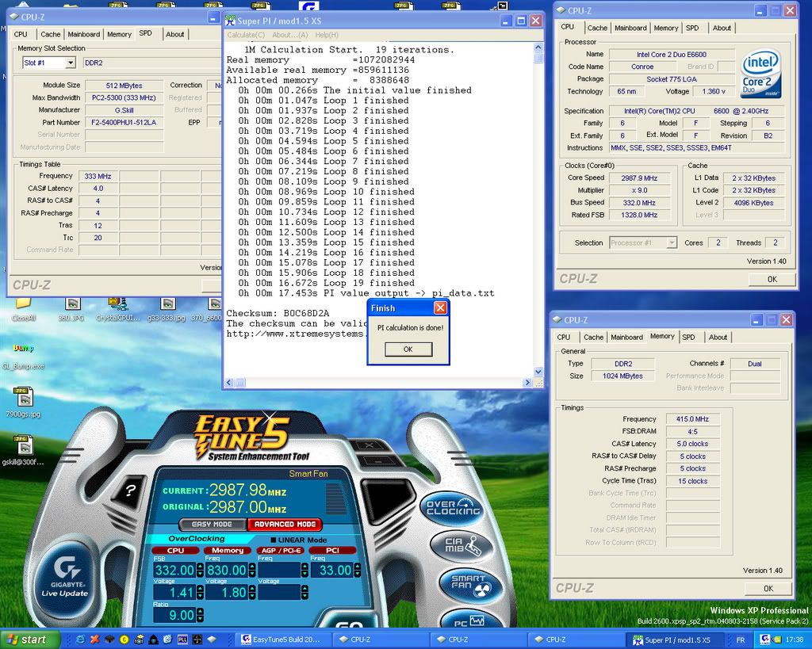Switch to Mainboard tab in the Processor CPU-Z window
The height and width of the screenshot is (649, 812).
tap(630, 28)
